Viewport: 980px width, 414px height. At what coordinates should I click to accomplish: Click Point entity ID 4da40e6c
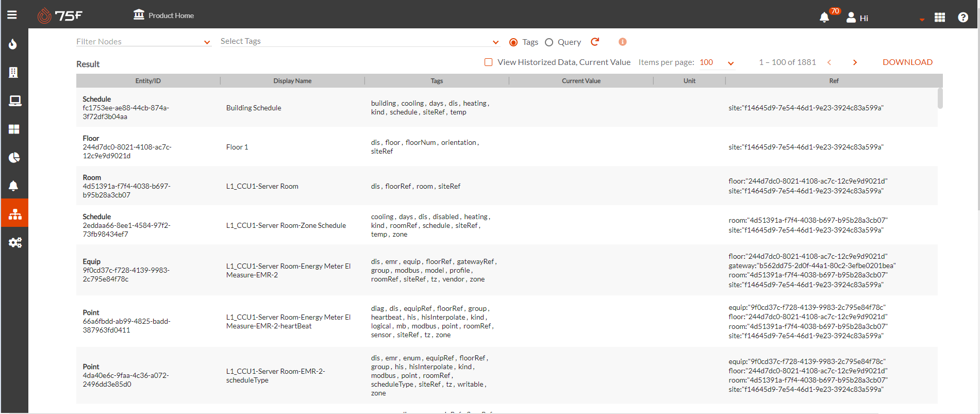click(126, 380)
